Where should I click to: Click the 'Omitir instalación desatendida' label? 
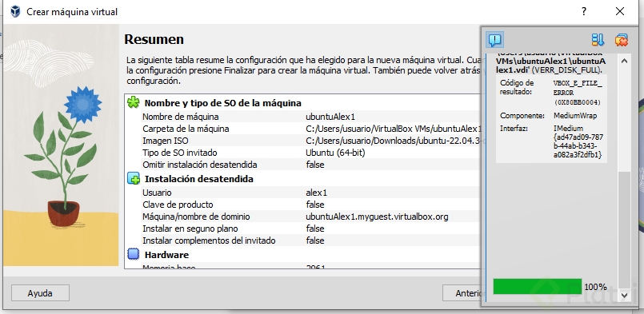click(x=200, y=165)
